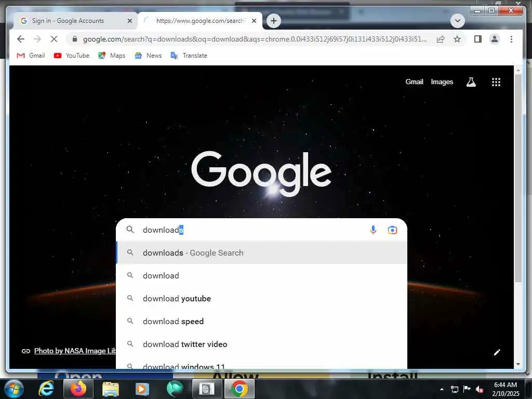Choose the download suggestion
Image resolution: width=532 pixels, height=399 pixels.
[262, 275]
